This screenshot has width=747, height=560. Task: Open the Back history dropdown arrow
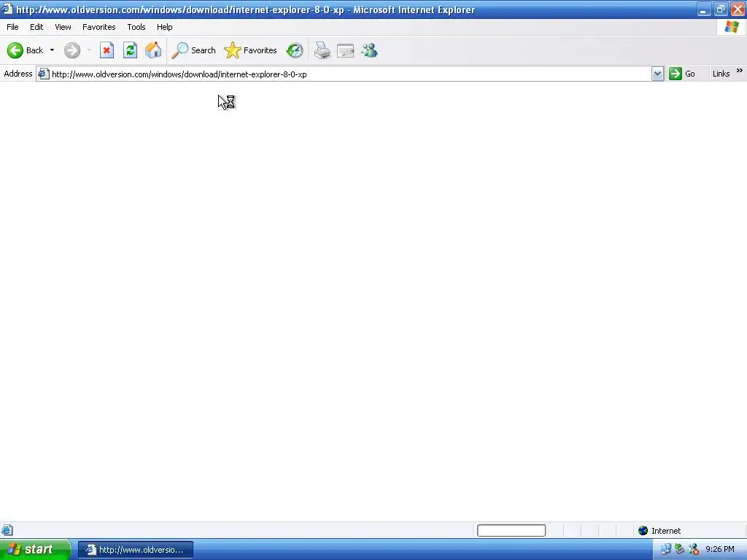coord(52,50)
